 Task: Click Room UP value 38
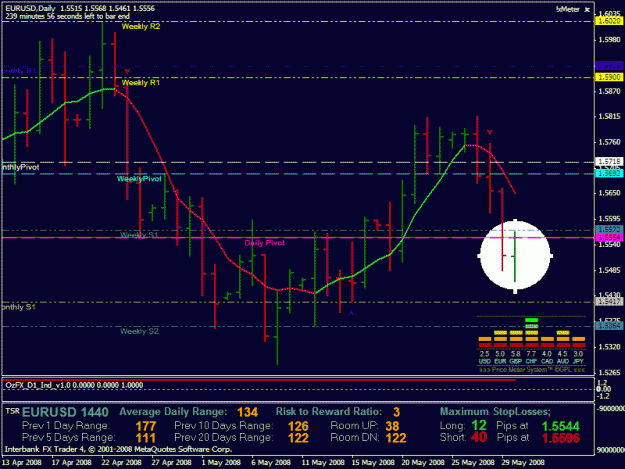click(393, 426)
